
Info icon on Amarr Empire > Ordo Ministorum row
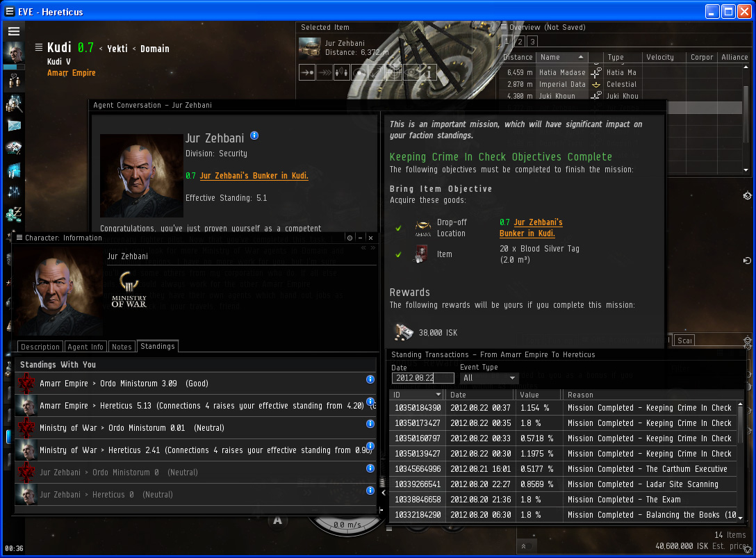coord(370,379)
